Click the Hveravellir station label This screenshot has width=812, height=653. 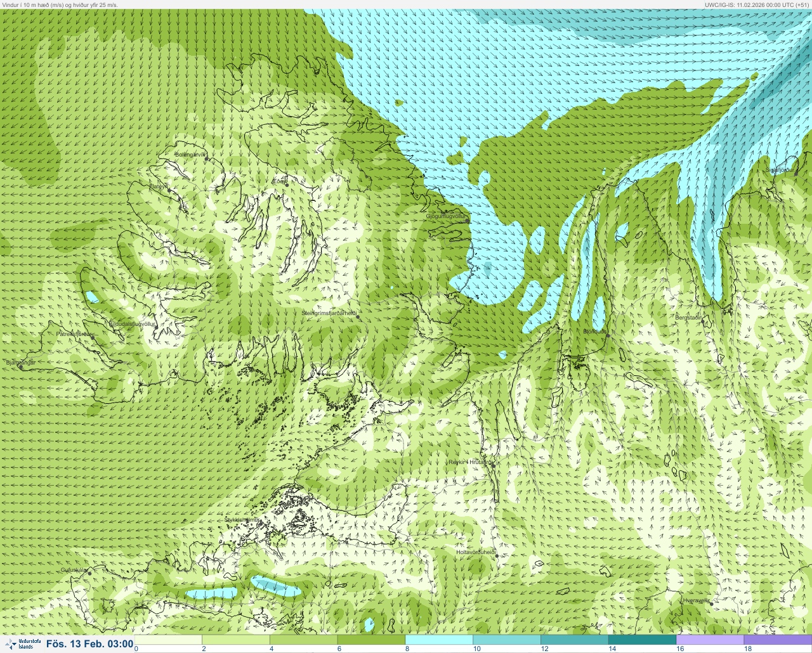696,600
